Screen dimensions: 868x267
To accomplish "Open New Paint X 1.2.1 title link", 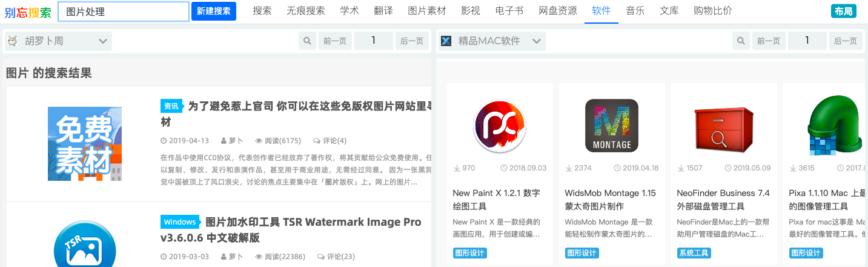I will click(497, 200).
